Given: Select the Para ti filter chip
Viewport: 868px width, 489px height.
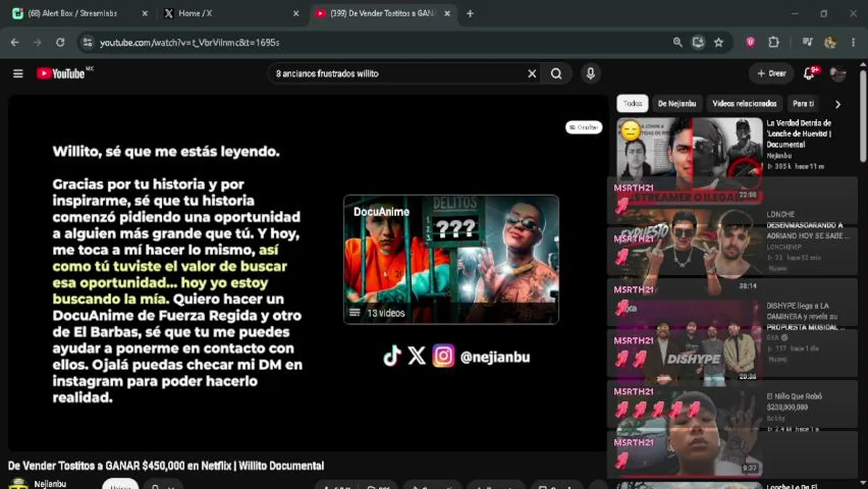Looking at the screenshot, I should 803,103.
